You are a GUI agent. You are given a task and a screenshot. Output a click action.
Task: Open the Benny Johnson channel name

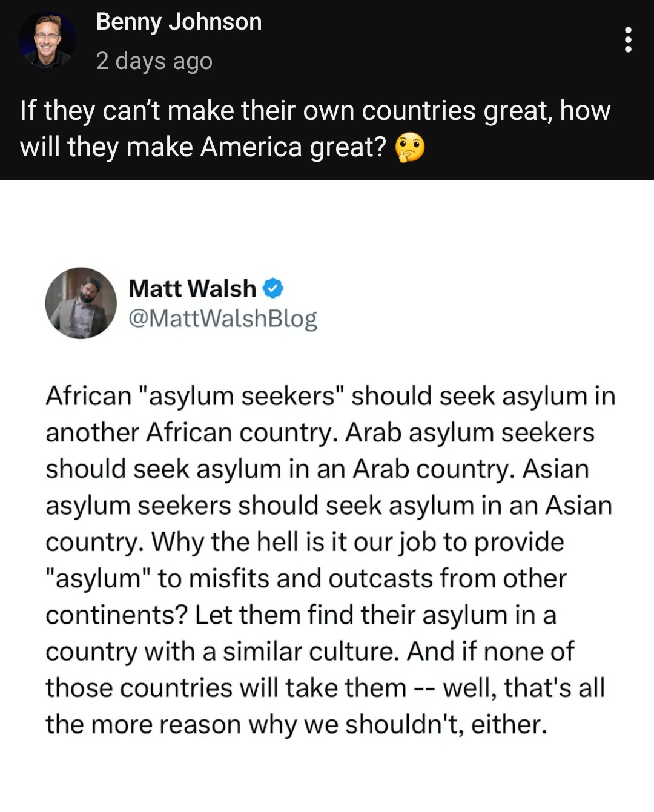click(x=179, y=22)
